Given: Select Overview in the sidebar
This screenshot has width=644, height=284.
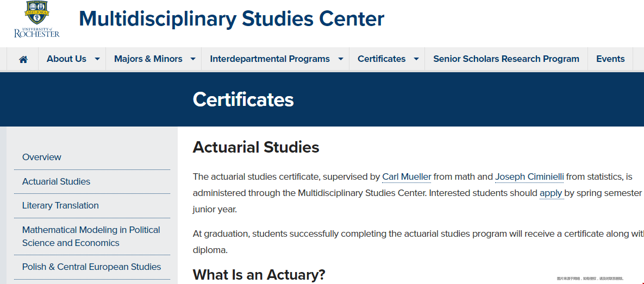Looking at the screenshot, I should [41, 157].
